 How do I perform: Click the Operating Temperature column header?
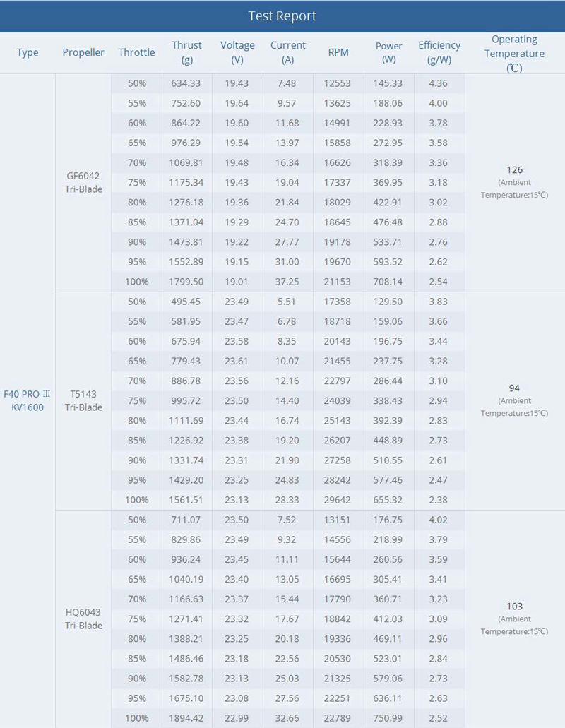point(515,53)
